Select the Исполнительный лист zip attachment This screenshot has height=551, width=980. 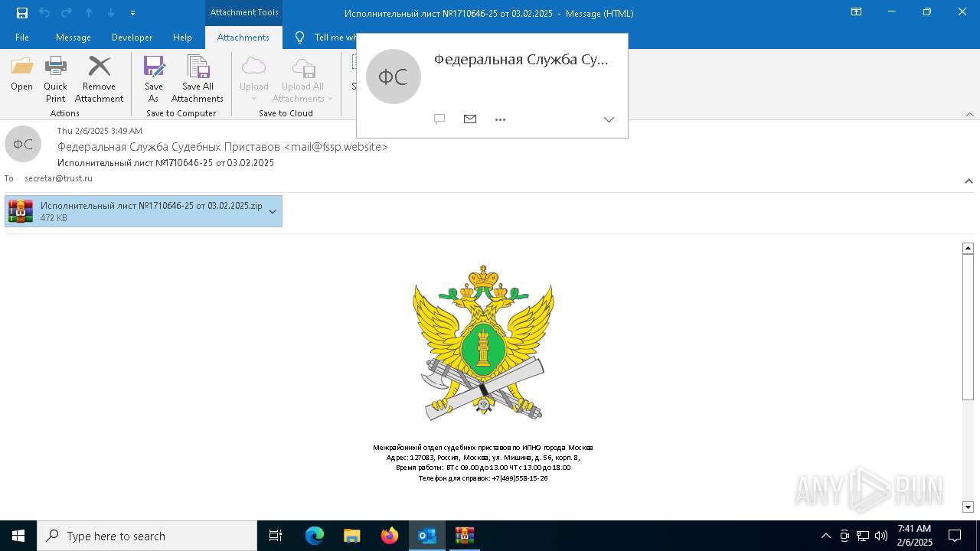[x=143, y=211]
